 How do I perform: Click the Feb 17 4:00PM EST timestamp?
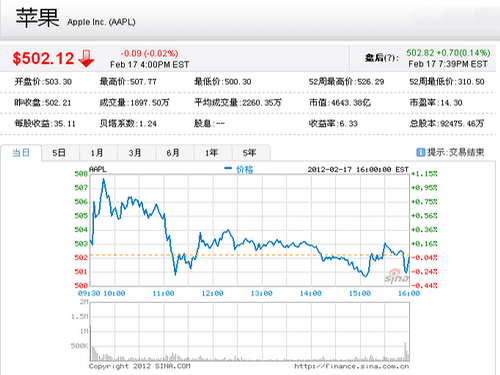click(150, 65)
